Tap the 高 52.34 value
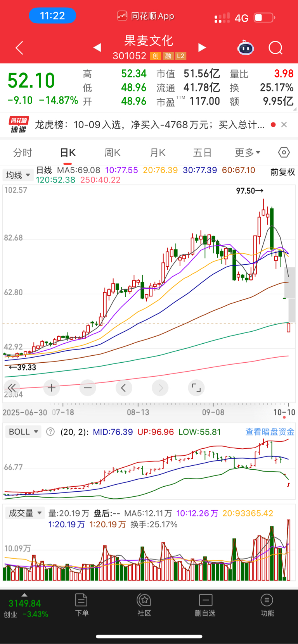Viewport: 298px width, 644px height. click(134, 74)
